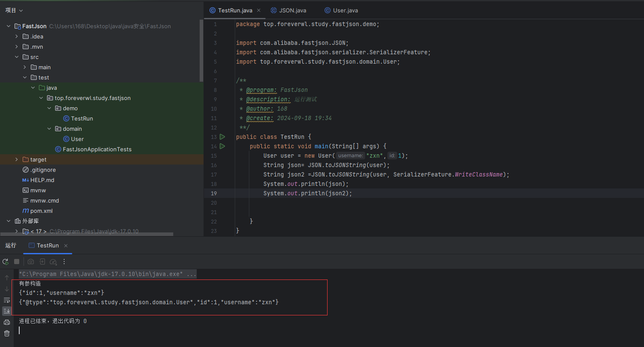Click the print console icon
644x347 pixels.
click(7, 322)
